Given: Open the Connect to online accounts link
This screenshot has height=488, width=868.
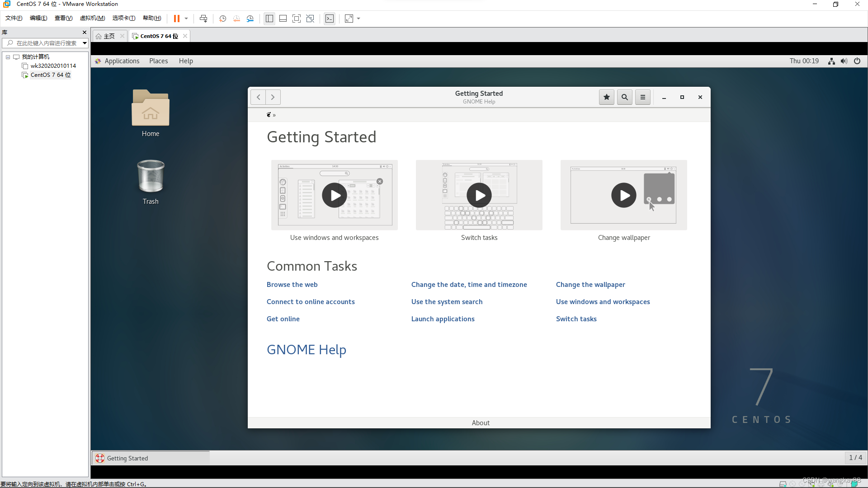Looking at the screenshot, I should tap(311, 302).
